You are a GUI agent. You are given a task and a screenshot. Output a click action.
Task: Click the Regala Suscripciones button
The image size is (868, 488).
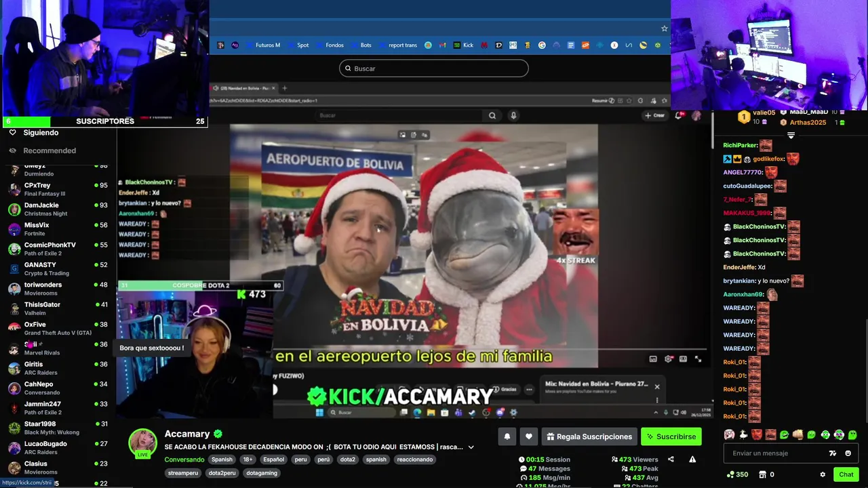[x=589, y=436]
